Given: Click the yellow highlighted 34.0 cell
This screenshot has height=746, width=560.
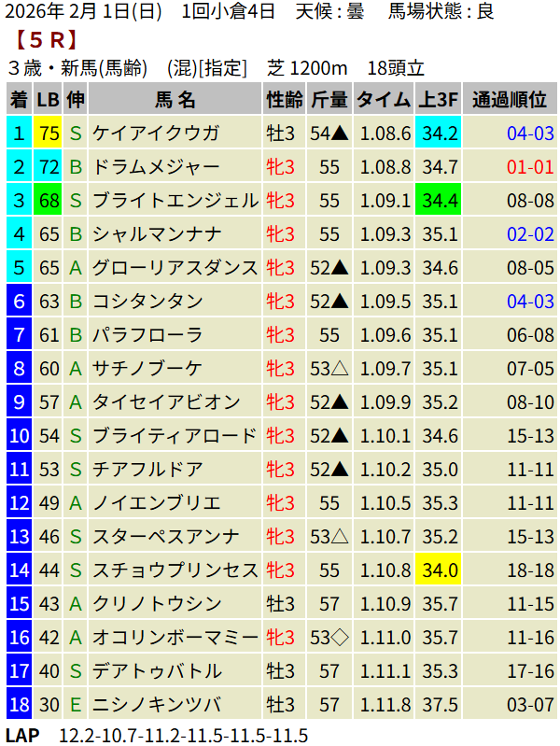Looking at the screenshot, I should (x=439, y=570).
